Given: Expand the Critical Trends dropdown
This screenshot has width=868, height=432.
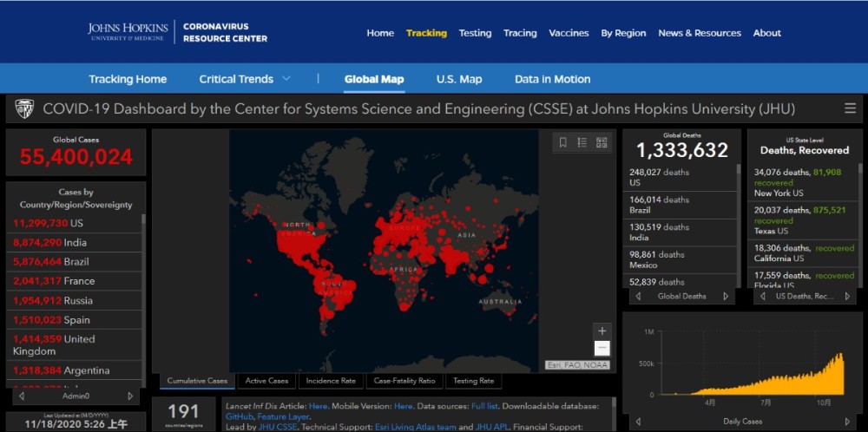Looking at the screenshot, I should click(x=286, y=79).
